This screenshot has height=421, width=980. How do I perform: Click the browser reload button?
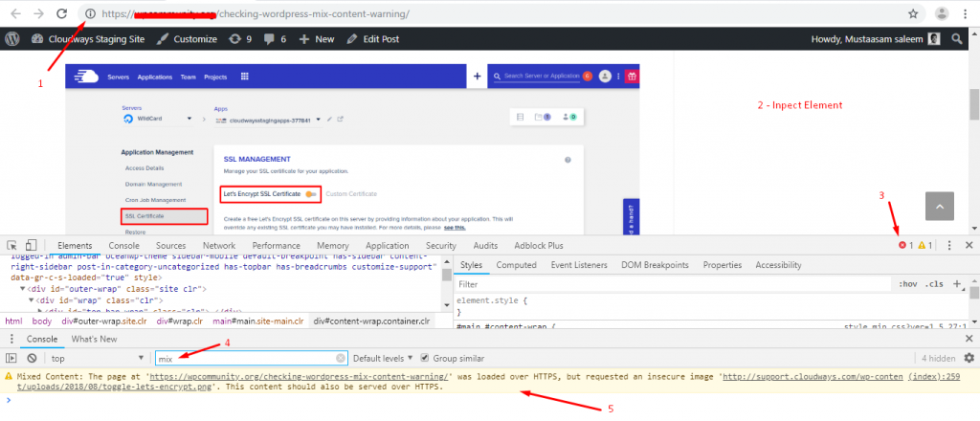coord(61,14)
